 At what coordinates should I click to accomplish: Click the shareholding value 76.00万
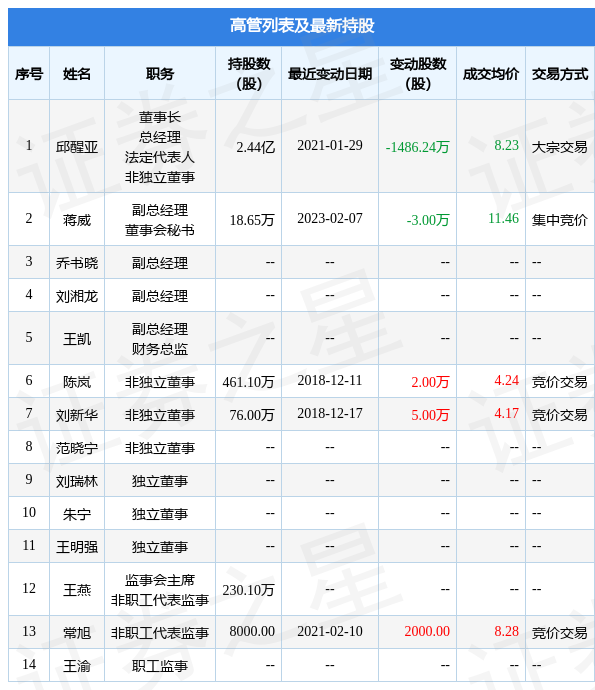252,415
